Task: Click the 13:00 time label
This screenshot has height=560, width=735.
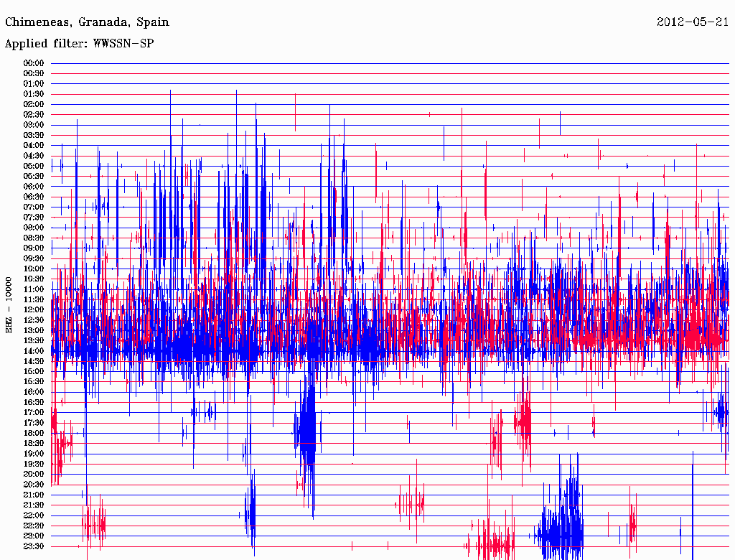Action: [34, 331]
